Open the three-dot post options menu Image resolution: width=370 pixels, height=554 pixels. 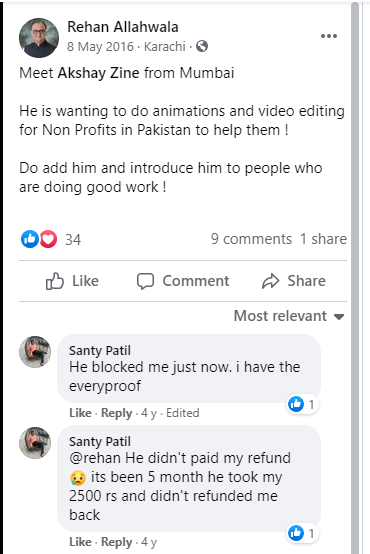329,36
